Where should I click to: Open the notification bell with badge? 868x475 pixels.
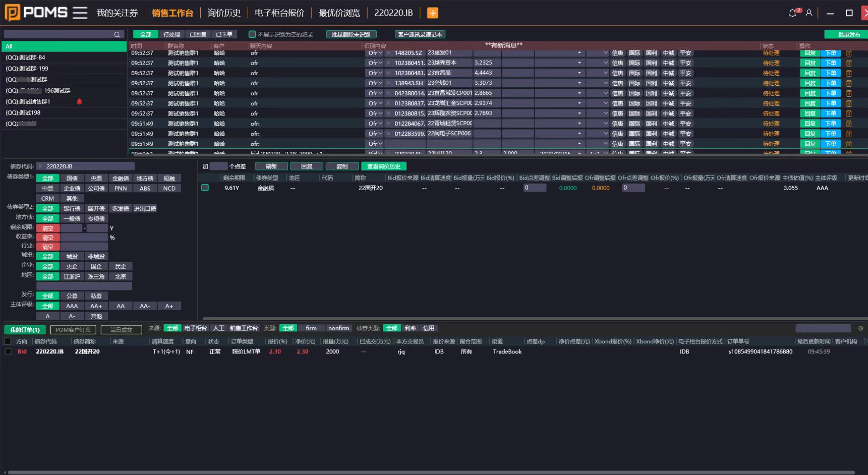792,13
